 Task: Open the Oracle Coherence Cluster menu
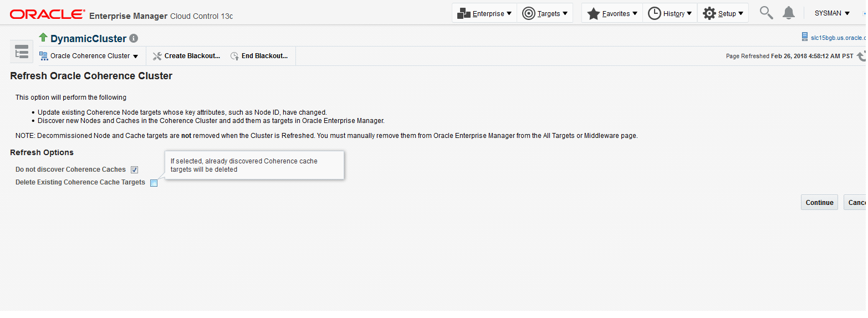[x=89, y=56]
